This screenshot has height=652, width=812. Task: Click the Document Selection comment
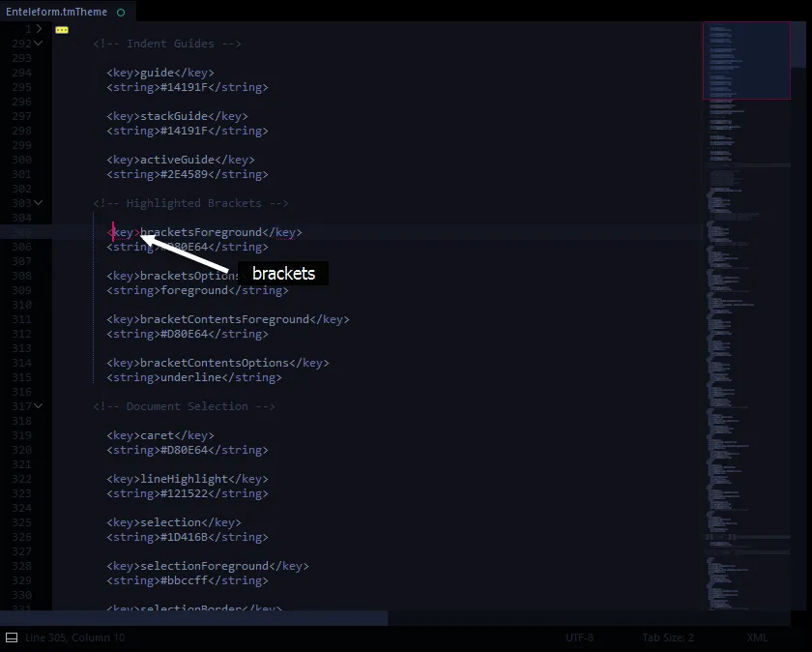pyautogui.click(x=184, y=406)
